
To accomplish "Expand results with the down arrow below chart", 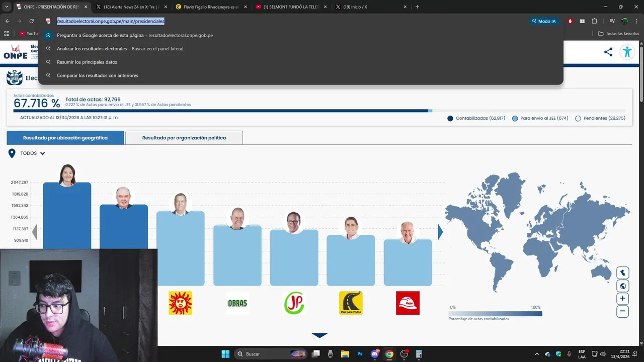I will pos(319,335).
